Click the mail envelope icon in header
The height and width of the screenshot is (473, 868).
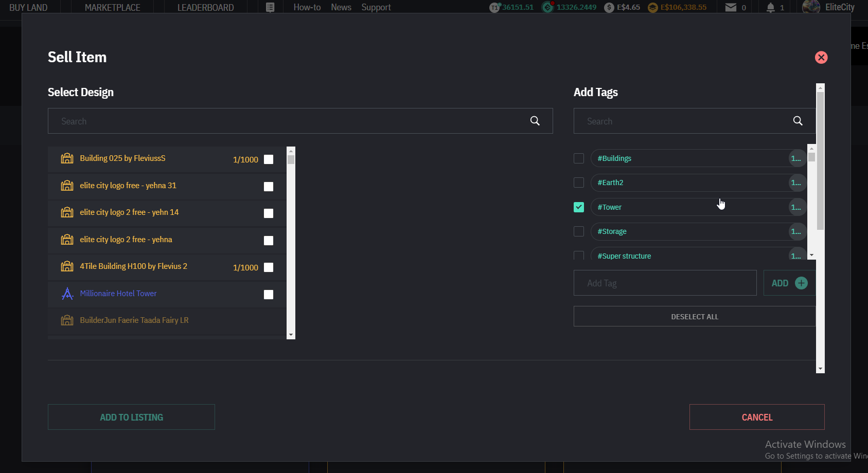(731, 7)
